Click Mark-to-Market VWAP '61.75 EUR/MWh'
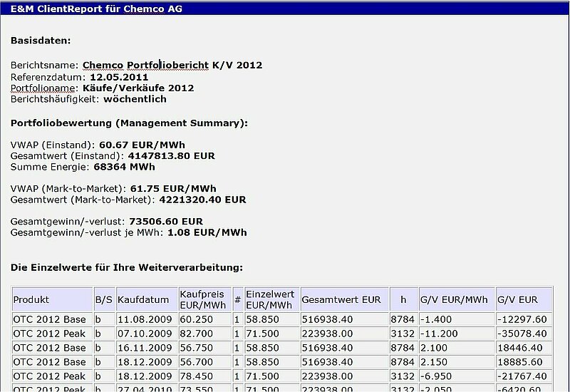The width and height of the screenshot is (570, 392). click(173, 188)
